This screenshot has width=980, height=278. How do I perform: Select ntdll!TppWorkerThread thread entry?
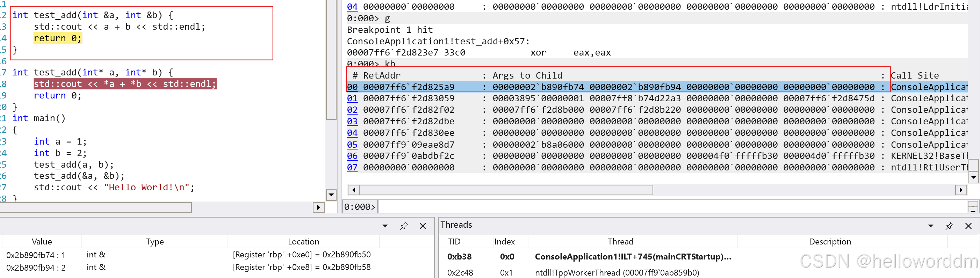(x=617, y=272)
